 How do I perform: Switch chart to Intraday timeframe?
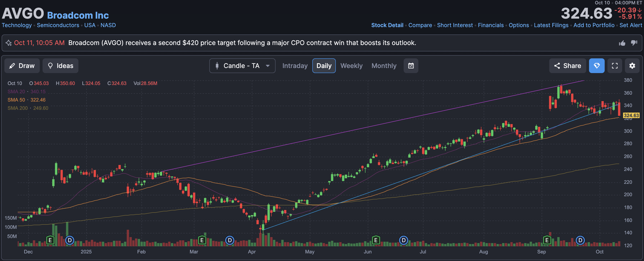tap(295, 66)
